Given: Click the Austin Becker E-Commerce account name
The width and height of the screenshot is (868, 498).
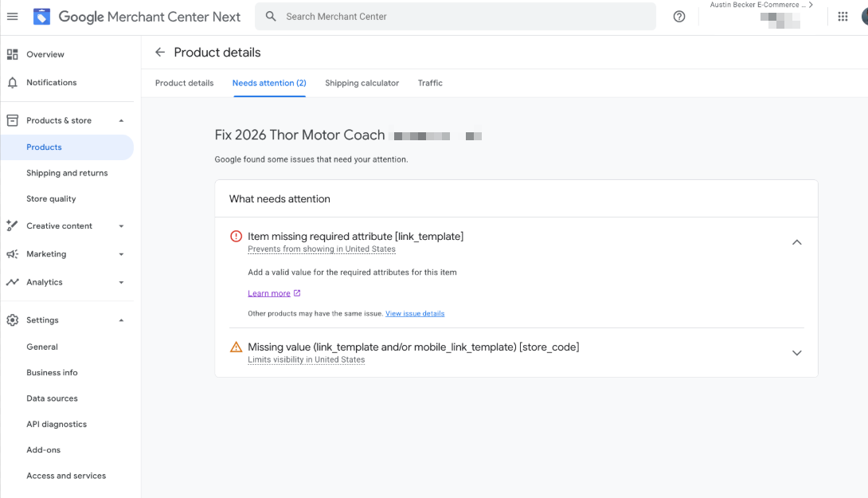Looking at the screenshot, I should coord(758,5).
